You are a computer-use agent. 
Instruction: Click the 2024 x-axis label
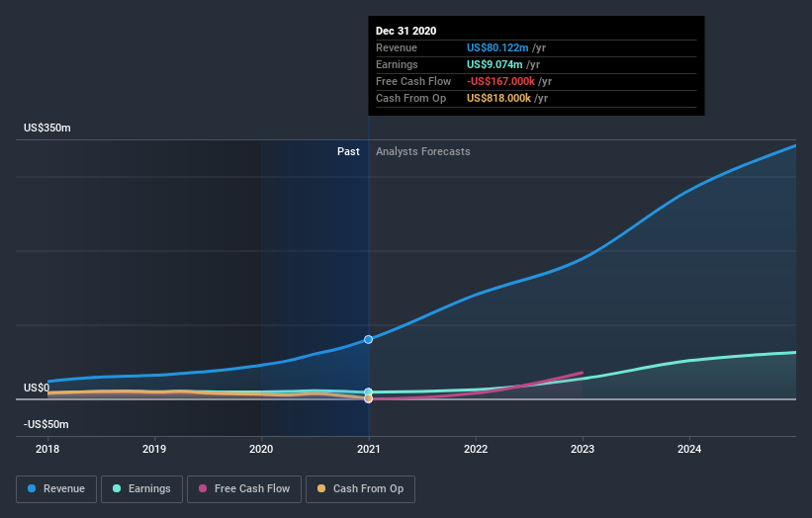click(x=689, y=449)
